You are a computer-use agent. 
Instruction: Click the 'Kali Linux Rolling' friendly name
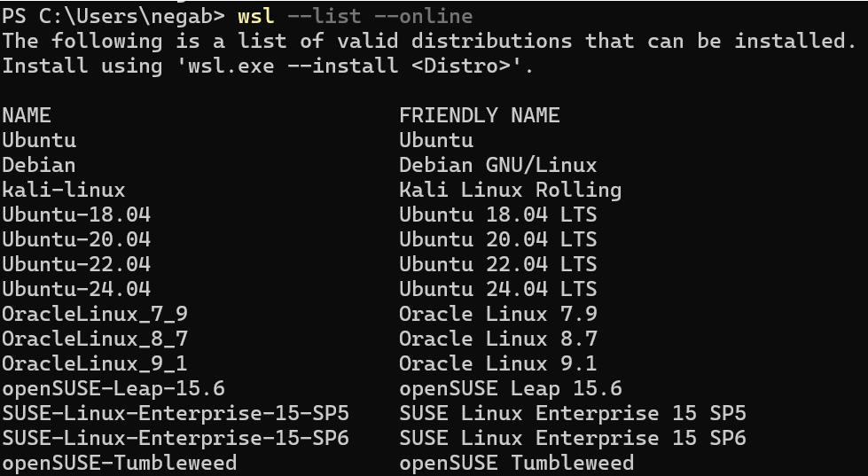pyautogui.click(x=511, y=190)
